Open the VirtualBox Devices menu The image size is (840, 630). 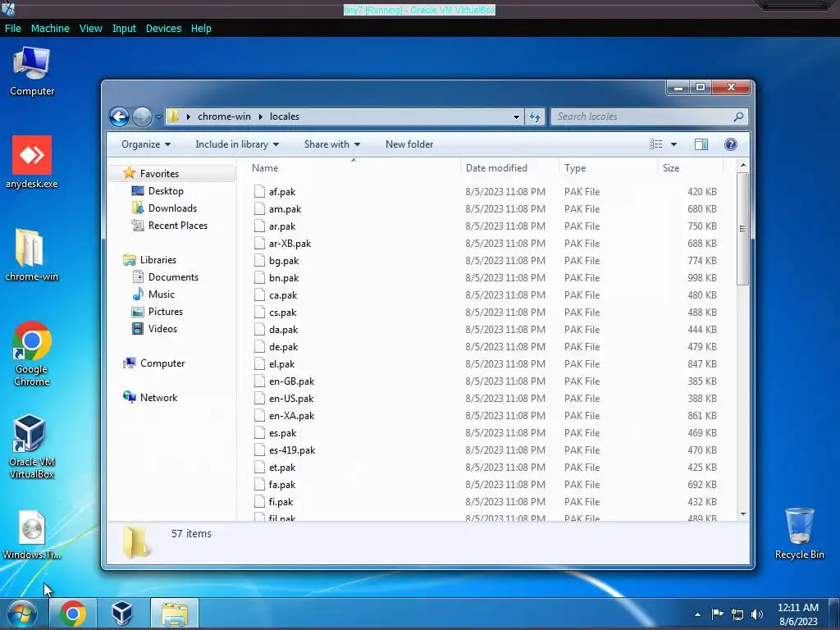click(163, 29)
